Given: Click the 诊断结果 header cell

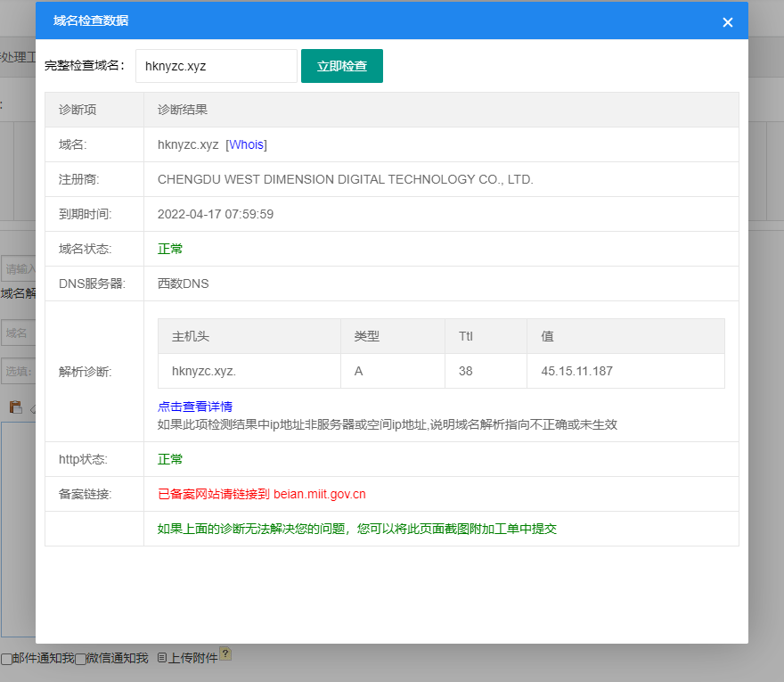Looking at the screenshot, I should tap(183, 110).
